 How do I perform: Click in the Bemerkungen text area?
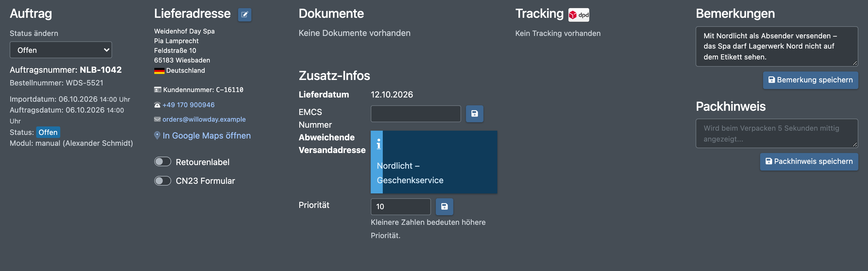(x=776, y=46)
